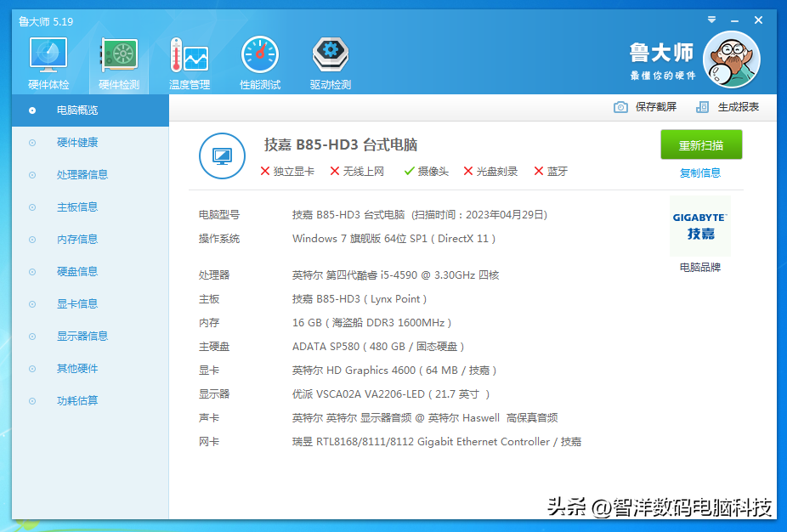Select 电脑概览 in the sidebar
The height and width of the screenshot is (532, 787).
click(90, 110)
